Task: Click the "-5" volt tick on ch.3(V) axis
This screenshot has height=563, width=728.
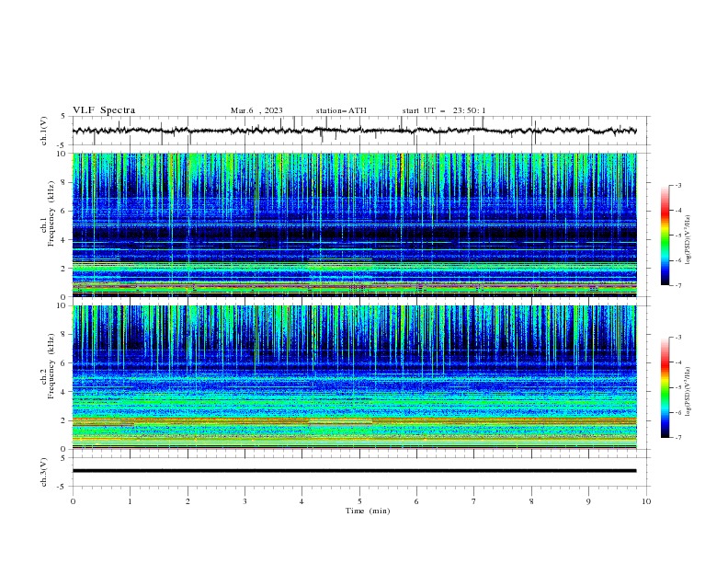Action: pos(63,487)
